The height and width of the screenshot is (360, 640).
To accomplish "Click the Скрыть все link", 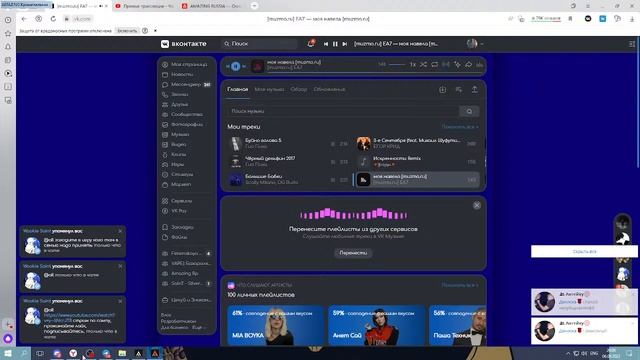I will pos(584,251).
